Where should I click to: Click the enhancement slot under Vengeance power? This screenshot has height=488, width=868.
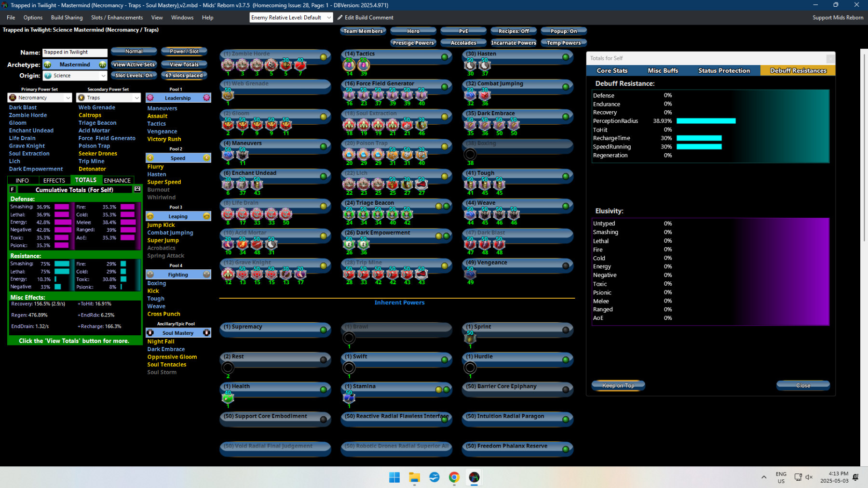click(470, 274)
